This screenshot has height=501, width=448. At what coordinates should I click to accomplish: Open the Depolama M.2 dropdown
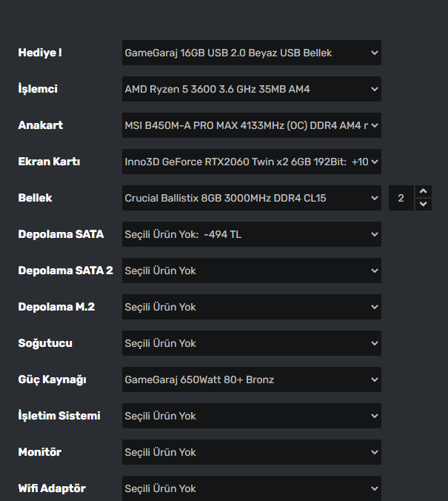251,307
